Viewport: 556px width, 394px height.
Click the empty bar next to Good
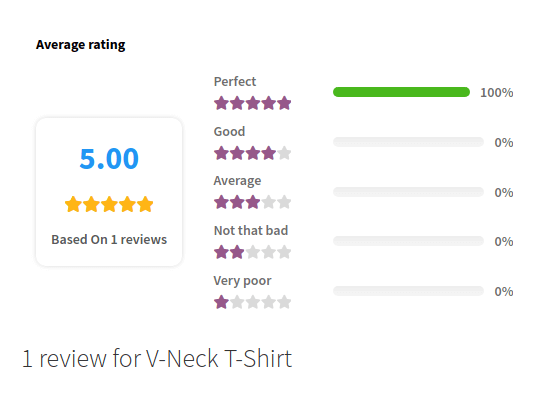point(408,142)
